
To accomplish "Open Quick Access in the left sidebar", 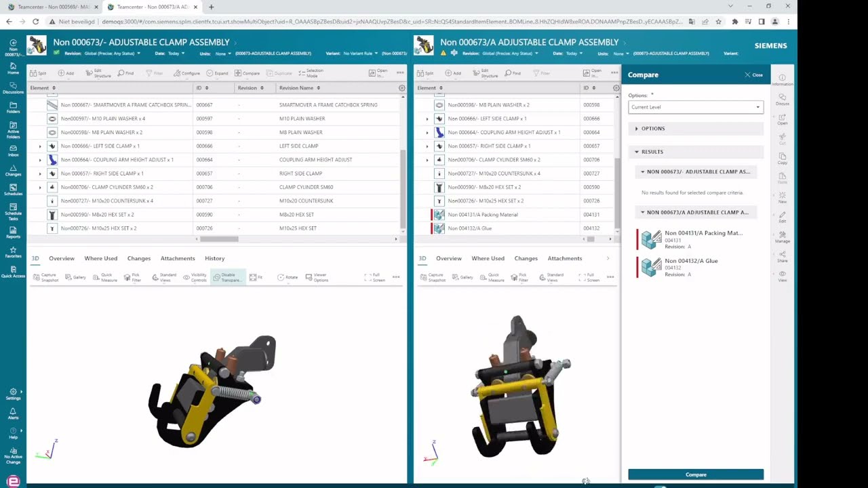I will (x=13, y=271).
